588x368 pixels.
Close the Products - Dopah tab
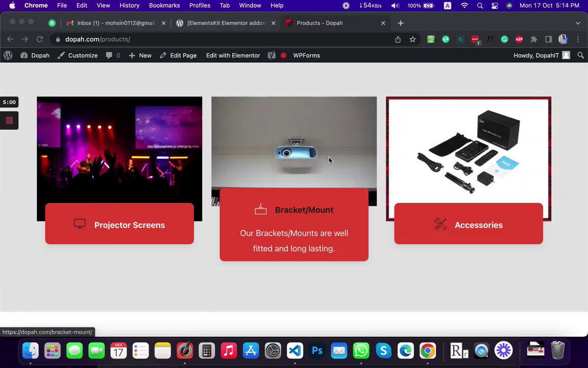tap(383, 23)
